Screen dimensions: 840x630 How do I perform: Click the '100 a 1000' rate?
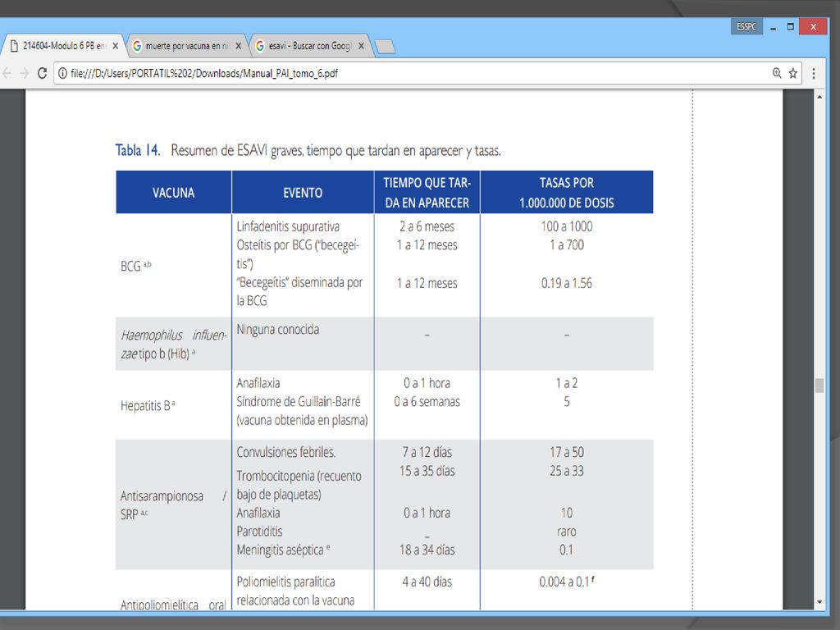pos(567,226)
